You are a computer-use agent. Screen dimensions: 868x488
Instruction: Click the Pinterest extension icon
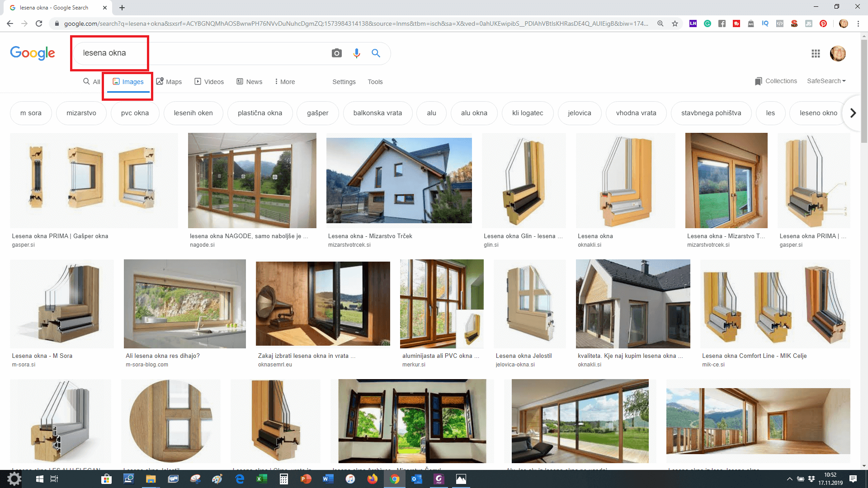pos(823,23)
